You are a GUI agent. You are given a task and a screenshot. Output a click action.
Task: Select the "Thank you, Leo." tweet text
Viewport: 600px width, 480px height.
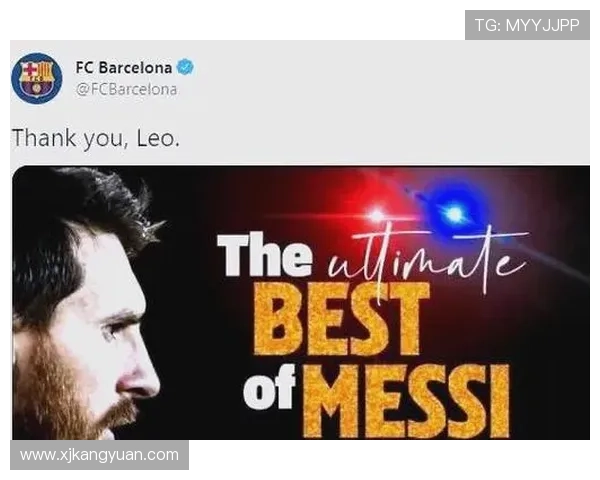click(x=96, y=138)
